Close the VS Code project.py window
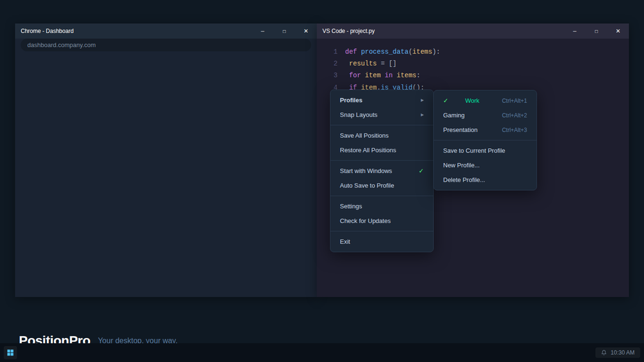The height and width of the screenshot is (362, 644). (x=618, y=31)
